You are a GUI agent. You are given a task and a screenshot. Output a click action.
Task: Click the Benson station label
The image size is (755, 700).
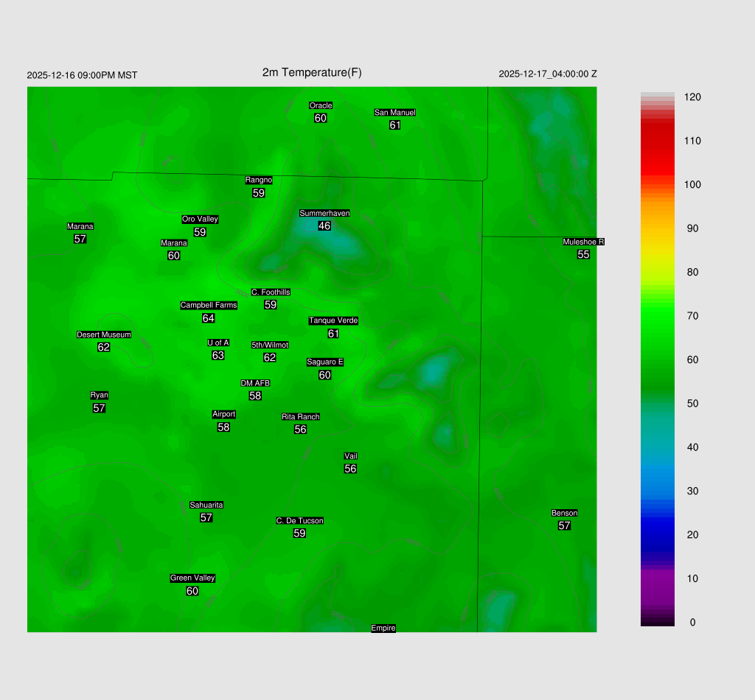564,513
